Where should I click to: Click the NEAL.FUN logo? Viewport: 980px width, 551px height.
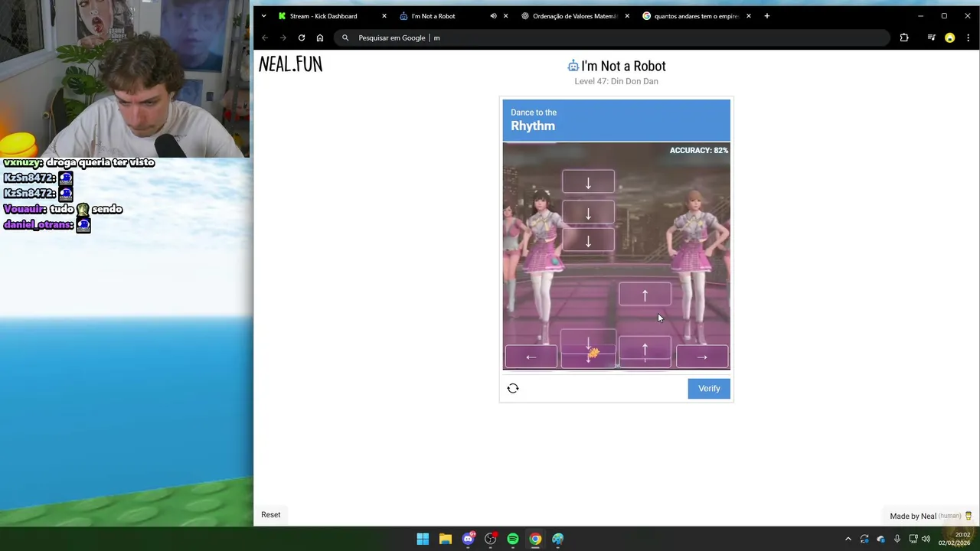291,64
